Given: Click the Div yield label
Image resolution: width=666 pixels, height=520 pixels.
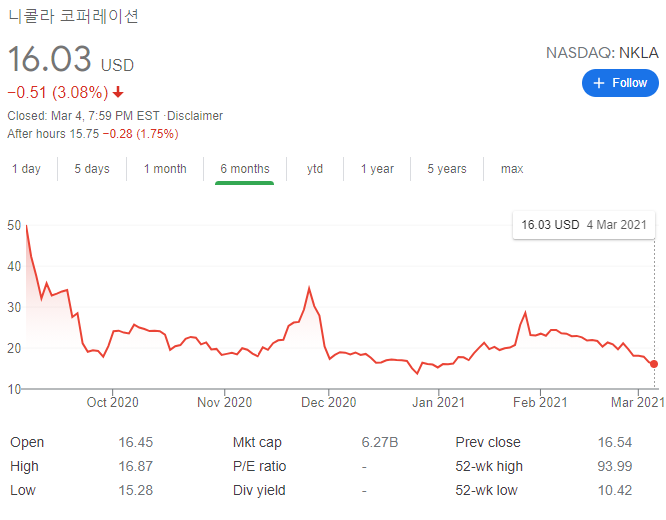Looking at the screenshot, I should click(x=259, y=490).
